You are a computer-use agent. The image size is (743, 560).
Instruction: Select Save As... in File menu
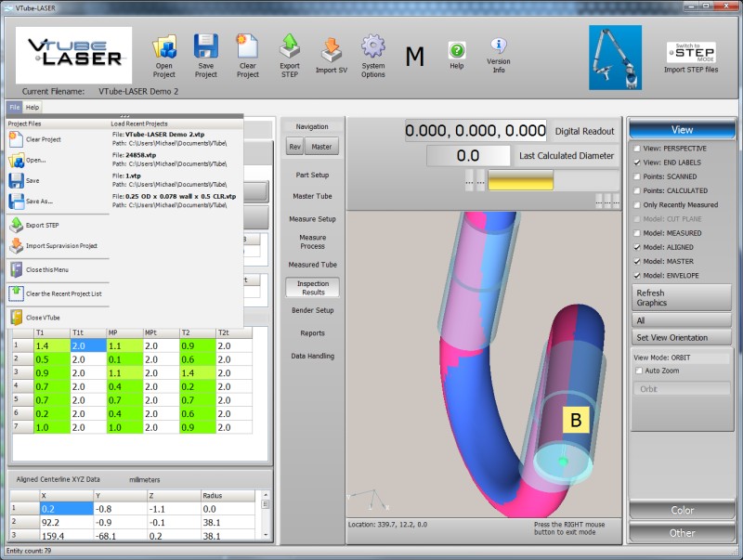(33, 201)
